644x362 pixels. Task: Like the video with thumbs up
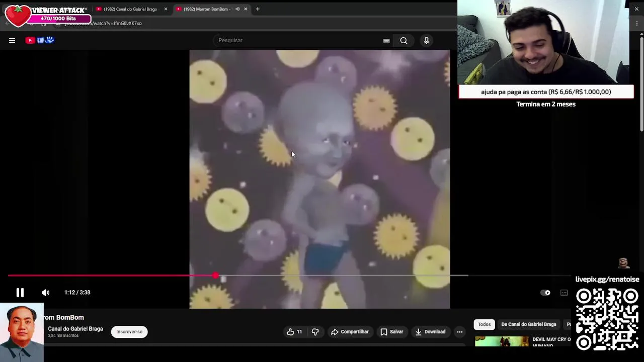(x=294, y=332)
